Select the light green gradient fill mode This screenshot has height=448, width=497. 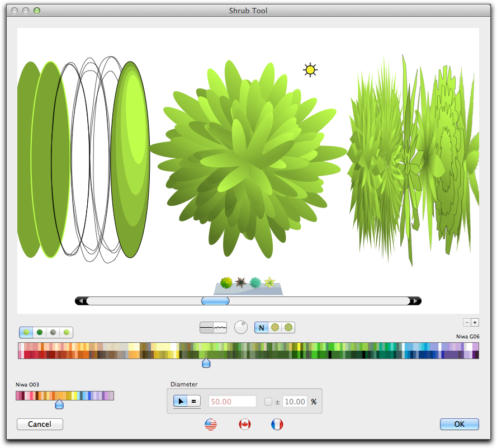(x=26, y=332)
